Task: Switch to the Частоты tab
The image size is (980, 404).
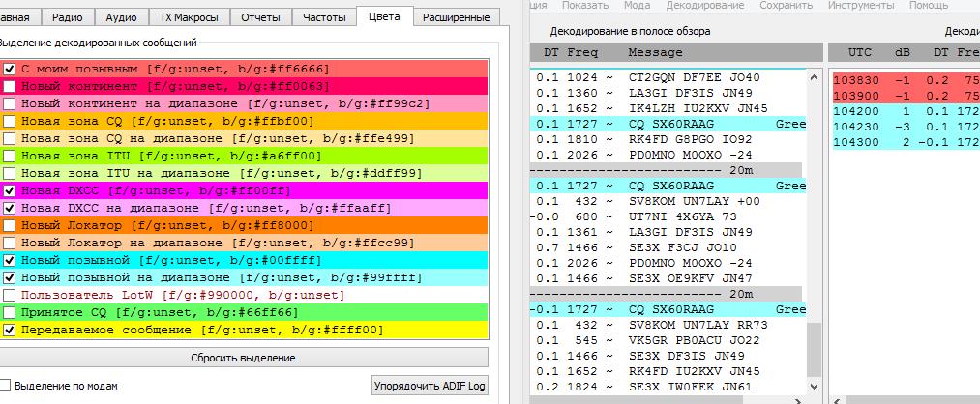Action: [323, 16]
